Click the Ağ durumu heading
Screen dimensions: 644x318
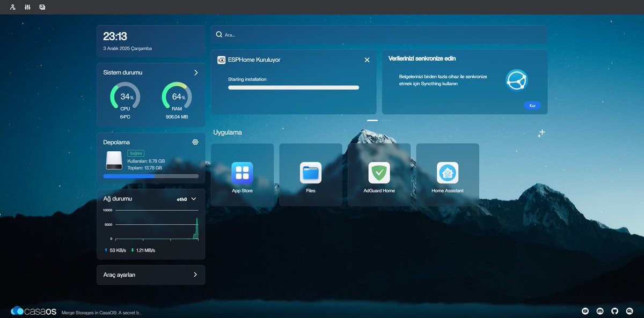pyautogui.click(x=118, y=198)
